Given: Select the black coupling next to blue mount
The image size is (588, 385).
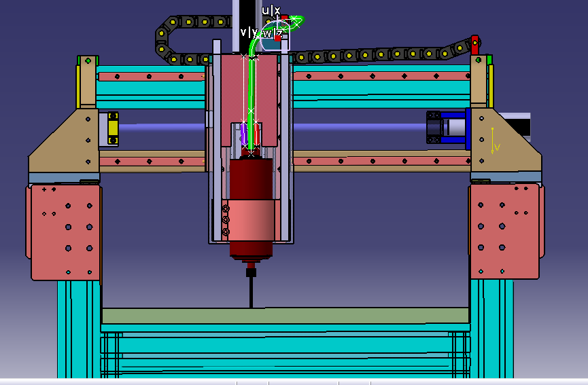Looking at the screenshot, I should coord(434,128).
